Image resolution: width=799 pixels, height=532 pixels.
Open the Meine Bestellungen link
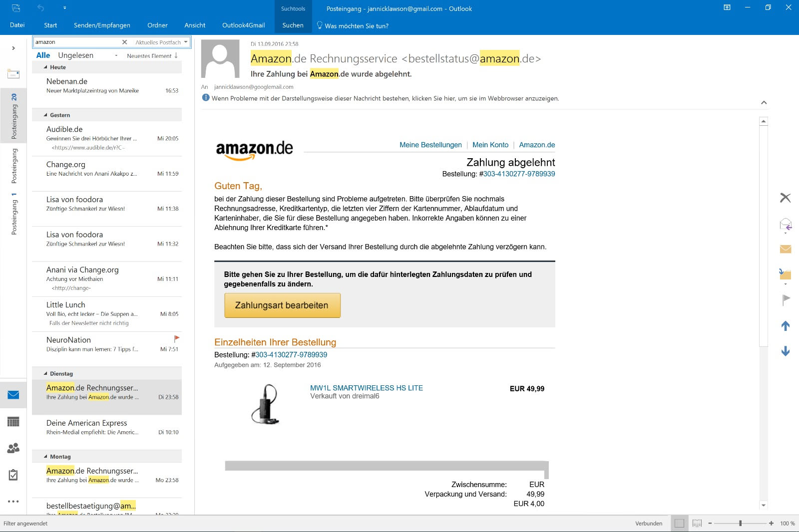tap(430, 145)
